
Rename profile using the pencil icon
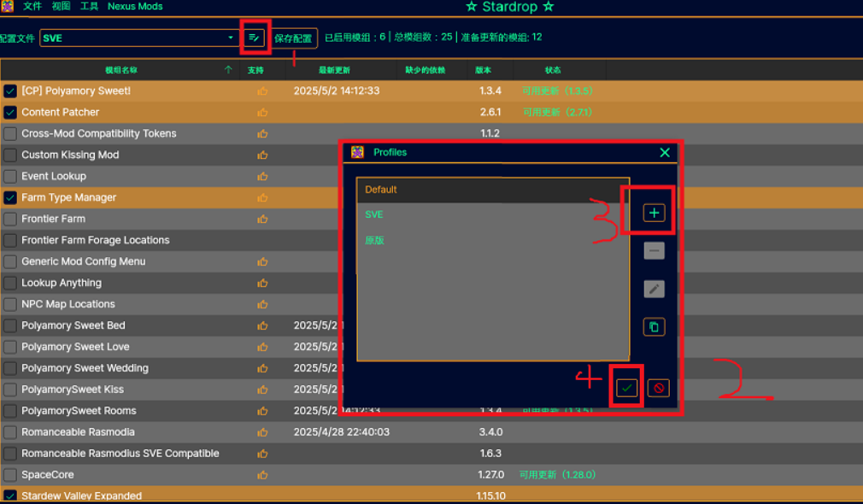tap(654, 289)
